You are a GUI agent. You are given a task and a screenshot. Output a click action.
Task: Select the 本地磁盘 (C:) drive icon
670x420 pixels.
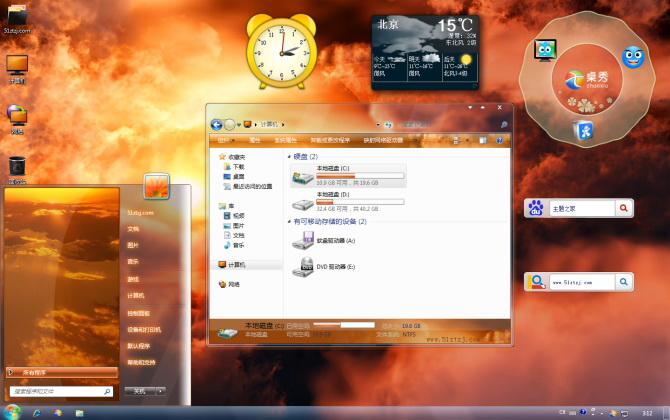pyautogui.click(x=303, y=176)
